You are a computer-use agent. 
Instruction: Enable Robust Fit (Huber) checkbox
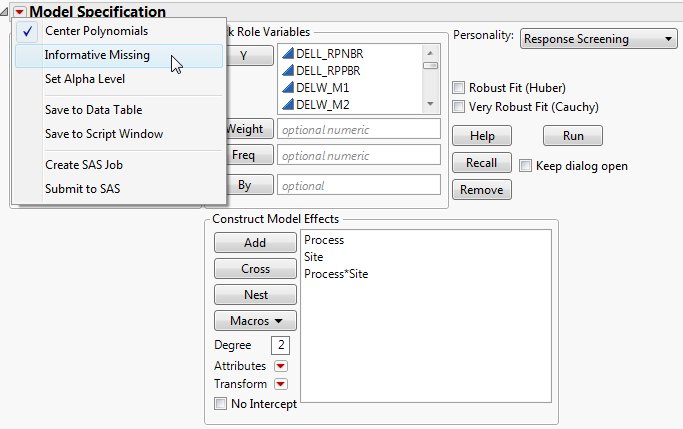459,88
